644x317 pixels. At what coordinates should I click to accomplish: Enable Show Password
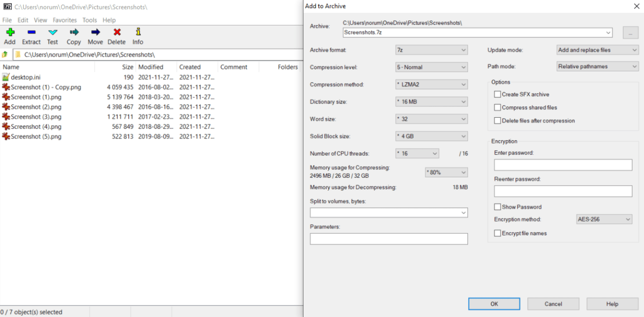coord(497,207)
